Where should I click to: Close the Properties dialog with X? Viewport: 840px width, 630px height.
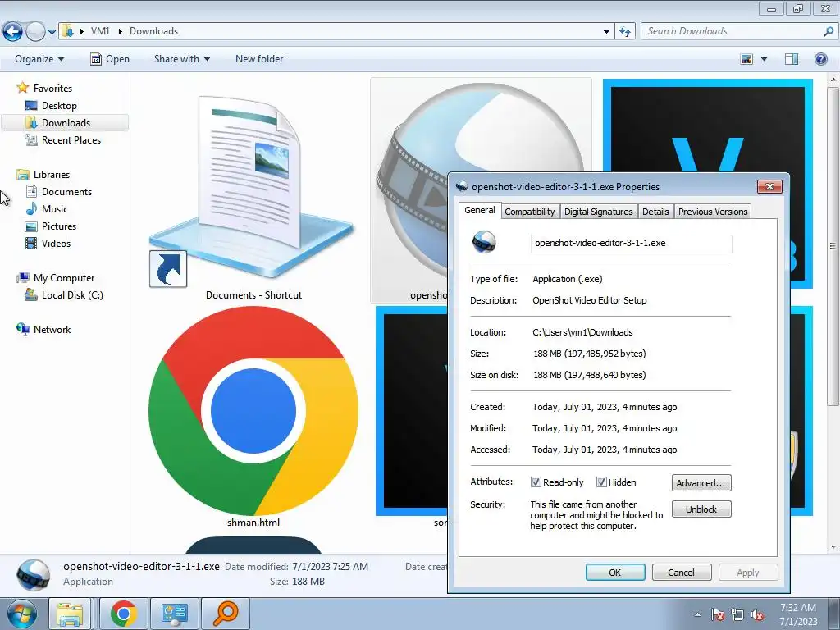pos(769,186)
